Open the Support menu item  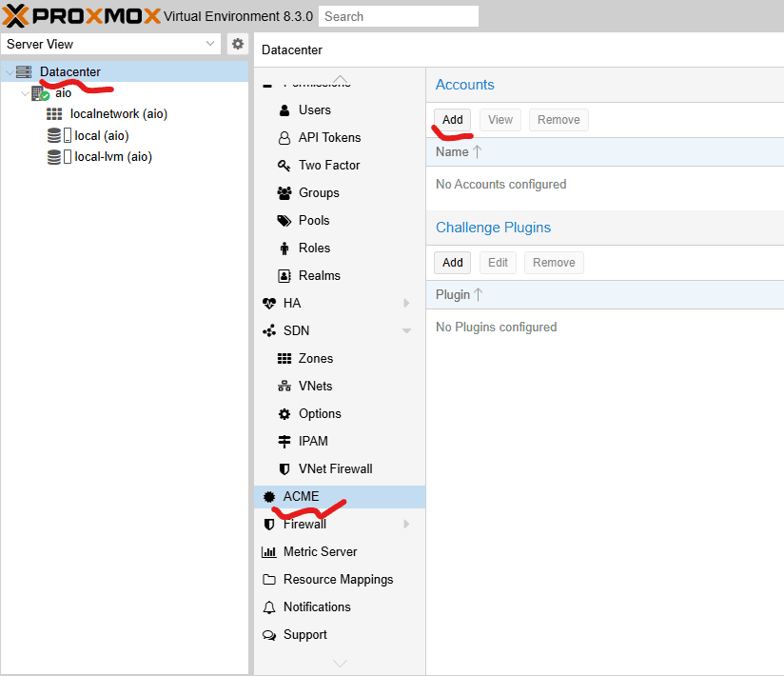click(305, 634)
